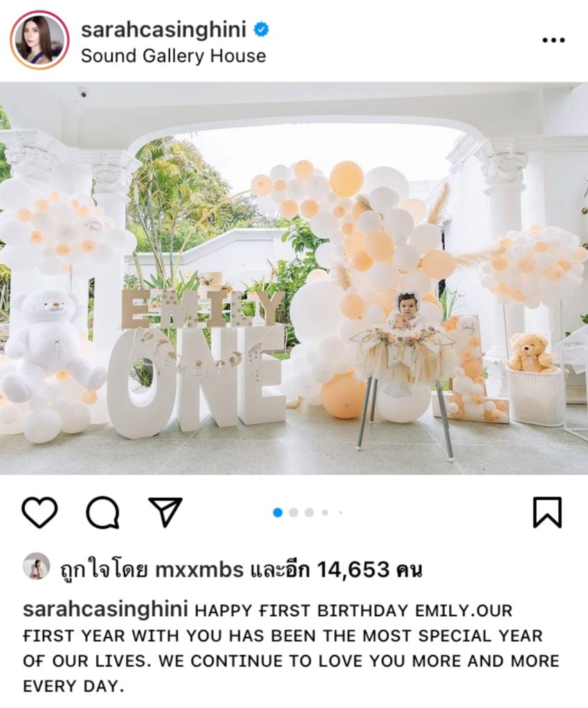Tap the birthday photo of Emily's party
This screenshot has width=588, height=708.
[x=294, y=278]
